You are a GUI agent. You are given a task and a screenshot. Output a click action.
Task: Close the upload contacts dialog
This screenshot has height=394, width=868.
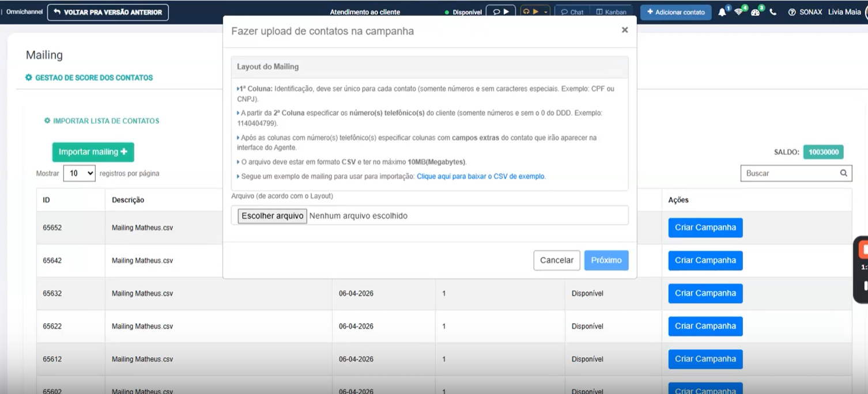[625, 30]
